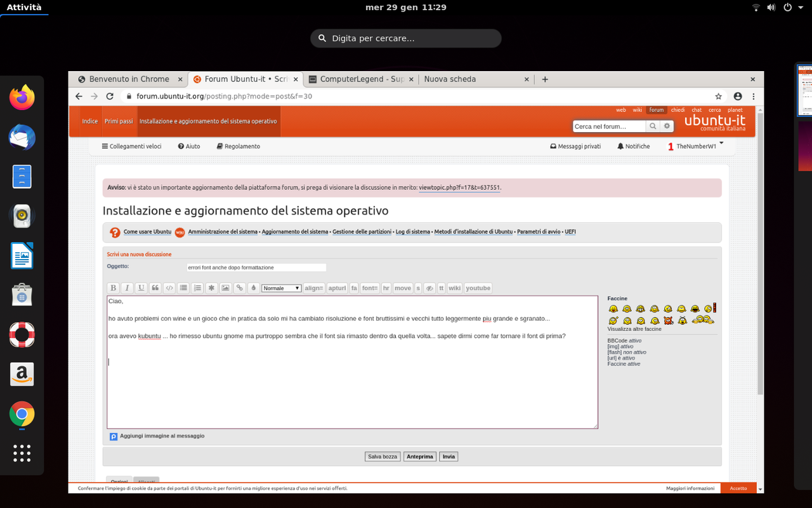The width and height of the screenshot is (812, 508).
Task: Insert the wiki BBCode tag
Action: click(455, 288)
